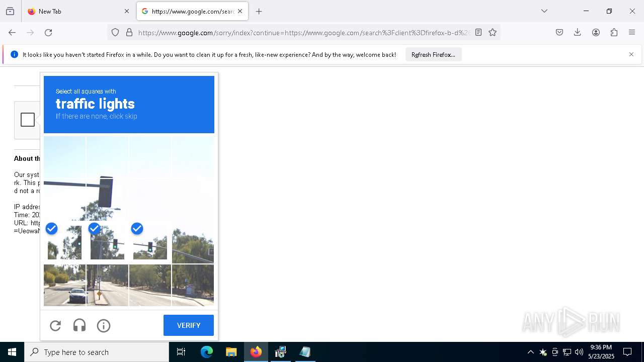
Task: Open the Extensions panel
Action: tap(614, 33)
